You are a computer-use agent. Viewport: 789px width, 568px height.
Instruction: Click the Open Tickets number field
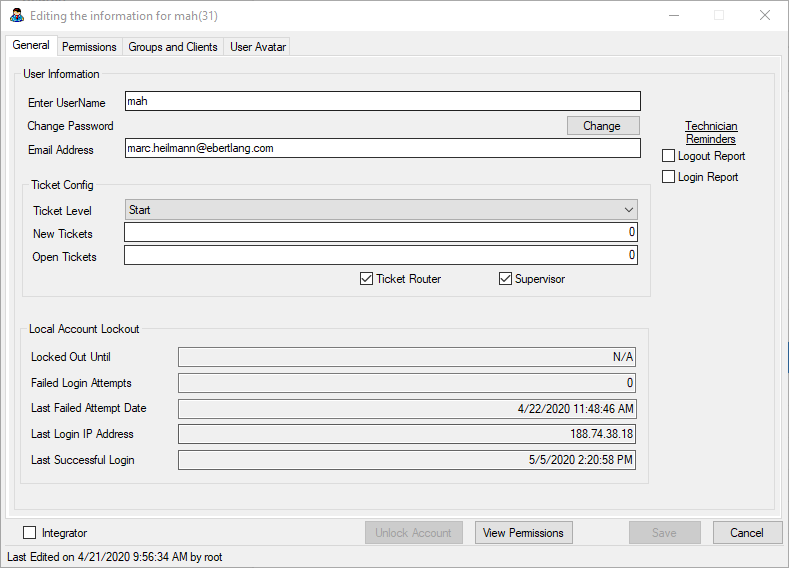tap(380, 256)
